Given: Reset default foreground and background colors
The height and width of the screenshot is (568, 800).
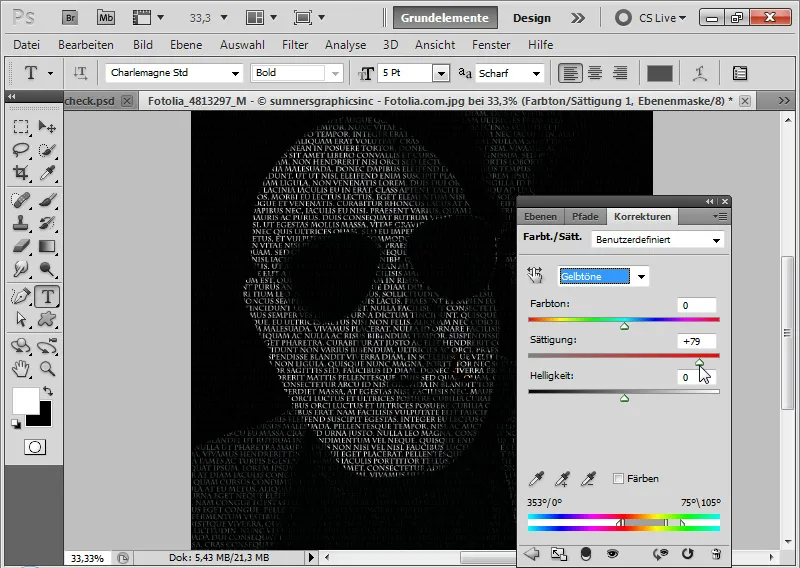Looking at the screenshot, I should coord(16,424).
